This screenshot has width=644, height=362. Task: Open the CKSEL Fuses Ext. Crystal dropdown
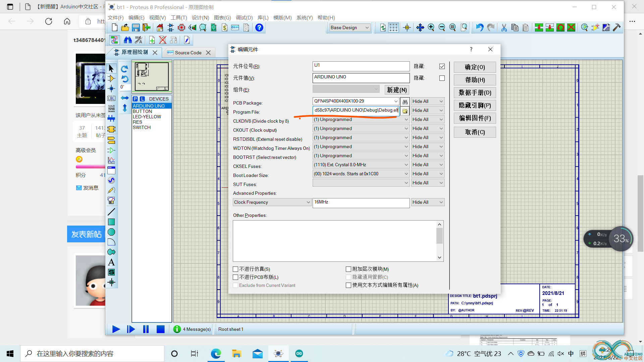pos(361,165)
